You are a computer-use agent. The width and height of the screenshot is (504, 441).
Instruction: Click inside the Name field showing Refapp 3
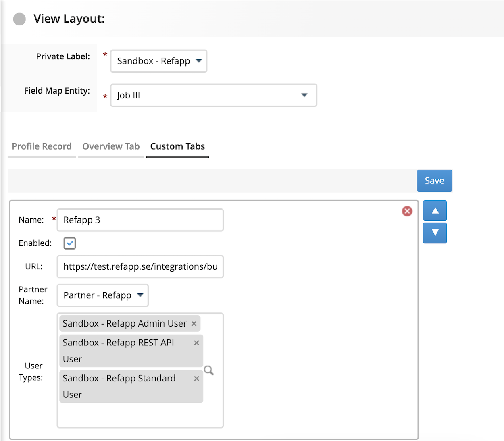[140, 220]
